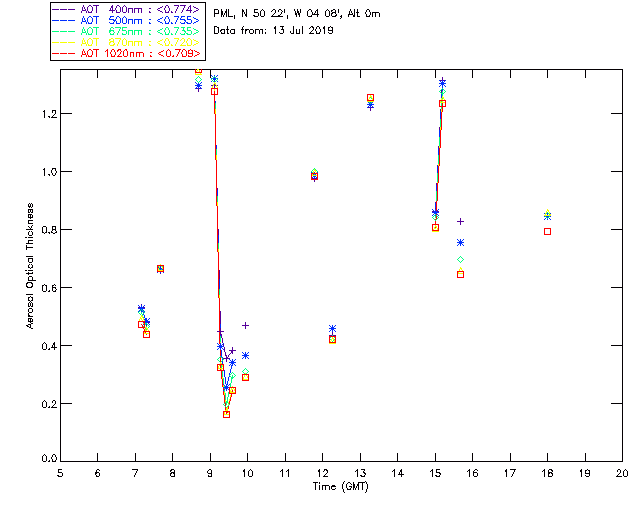Click the red square marker near 13.3 GMT

coord(370,98)
